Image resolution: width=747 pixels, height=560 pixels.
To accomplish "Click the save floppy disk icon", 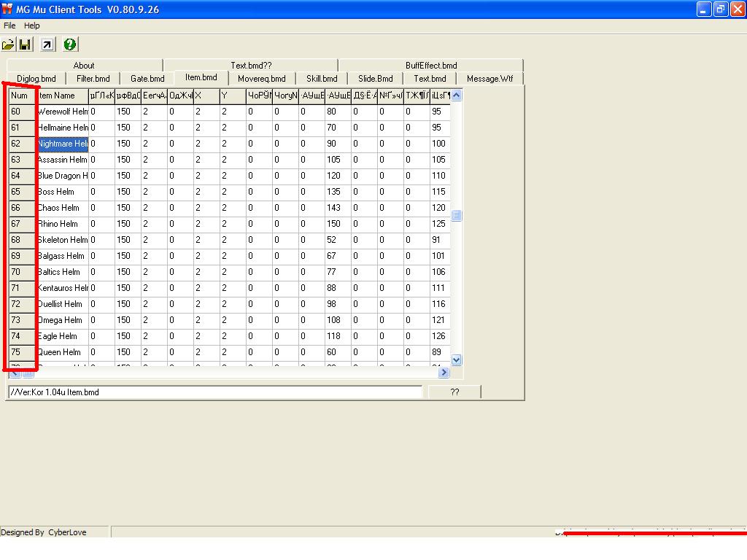I will click(25, 44).
